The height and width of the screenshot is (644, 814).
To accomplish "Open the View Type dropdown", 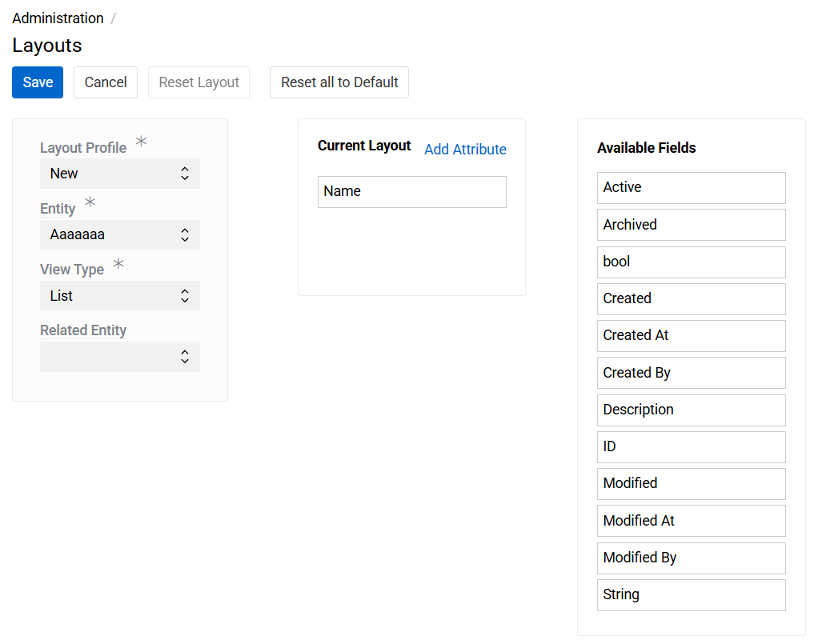I will [x=119, y=296].
